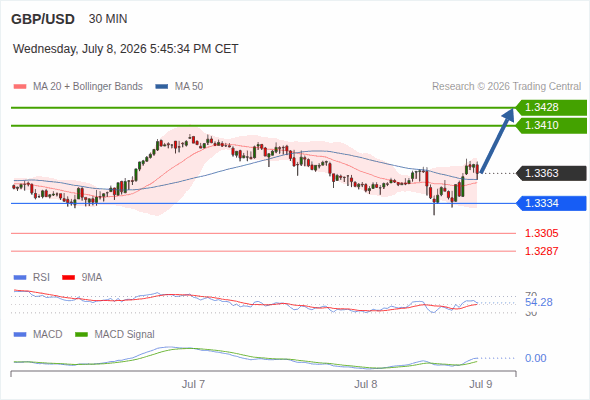Click the MACD legend blue swatch
The image size is (590, 400).
20,335
